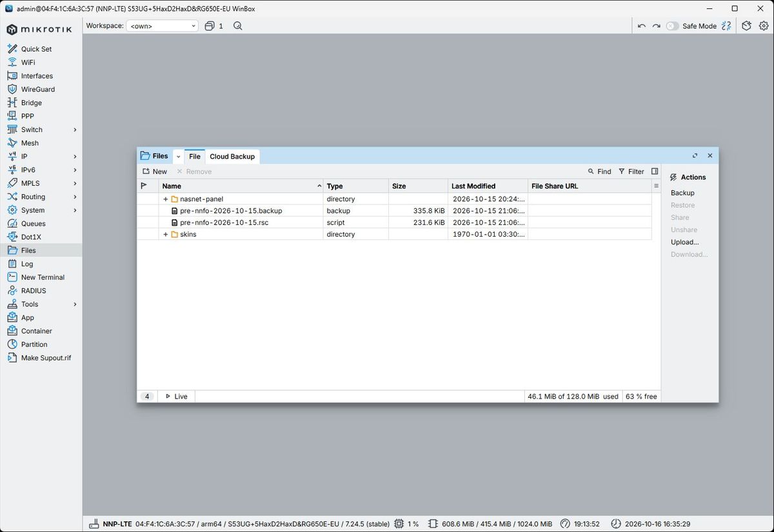Open Quick Set in the sidebar
Viewport: 774px width, 532px height.
click(x=36, y=49)
